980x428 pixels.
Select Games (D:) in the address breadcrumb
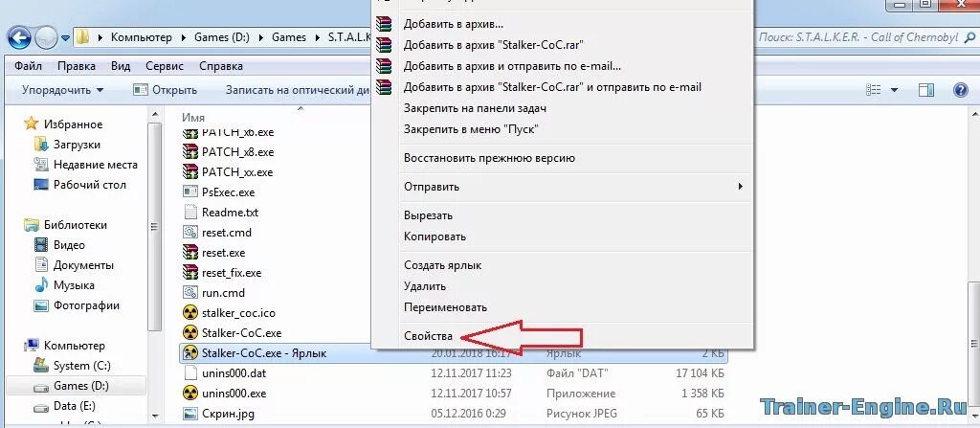tap(222, 37)
